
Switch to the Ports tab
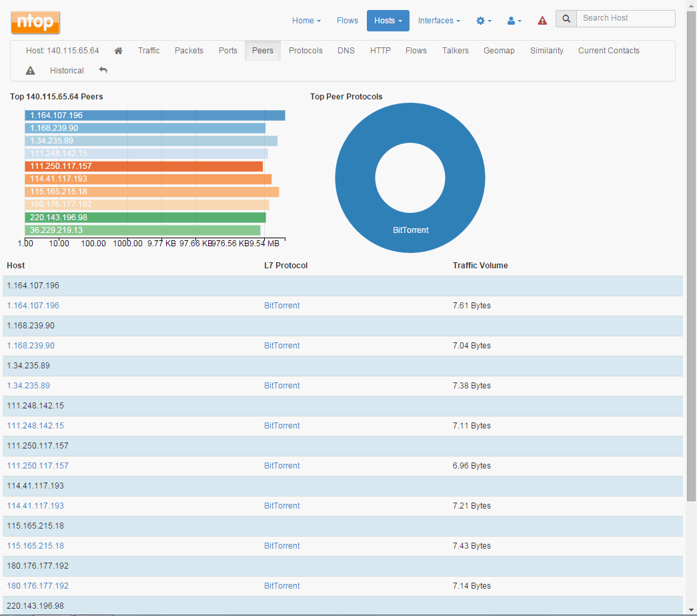tap(228, 51)
